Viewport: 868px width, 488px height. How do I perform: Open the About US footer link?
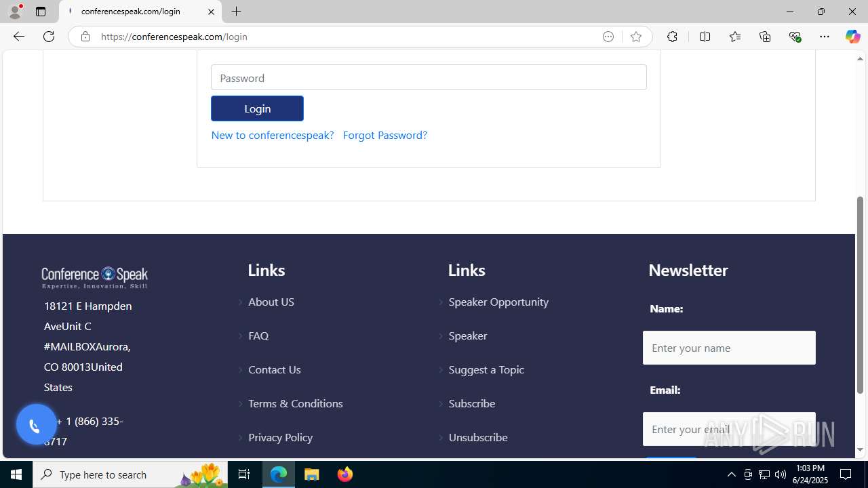tap(271, 302)
